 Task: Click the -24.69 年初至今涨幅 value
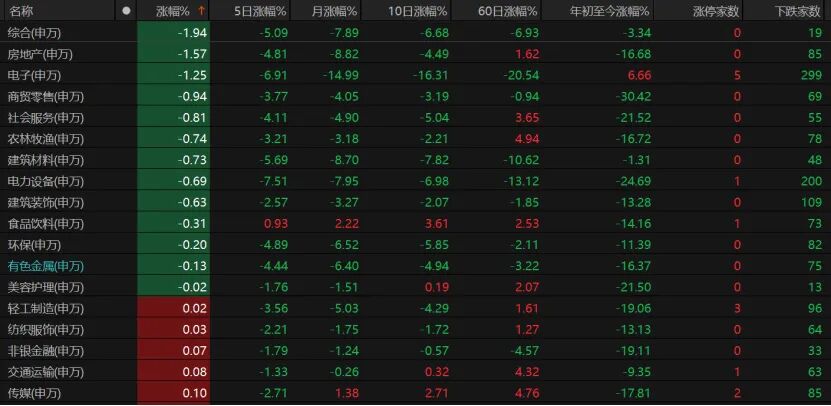(633, 181)
